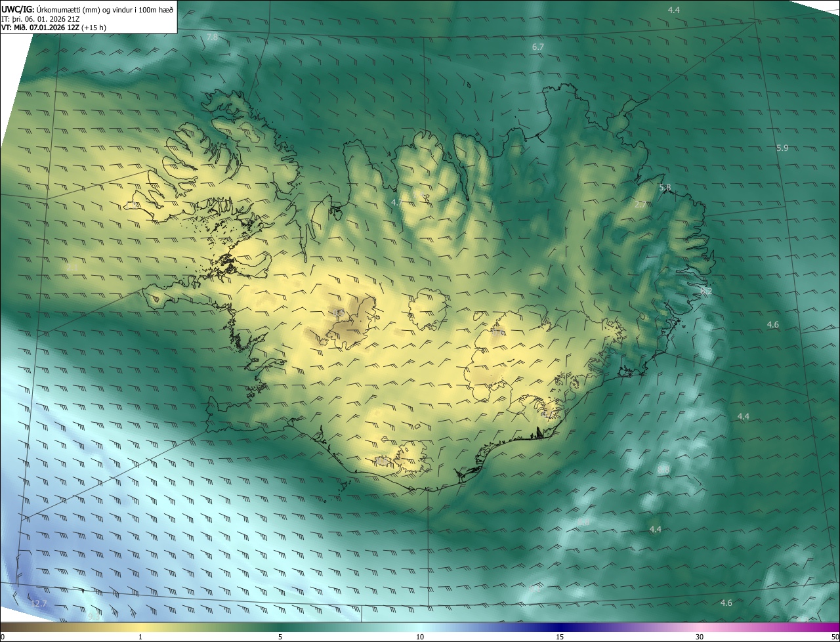This screenshot has height=642, width=840.
Task: Click the 15 tick label on color scale
Action: 560,637
